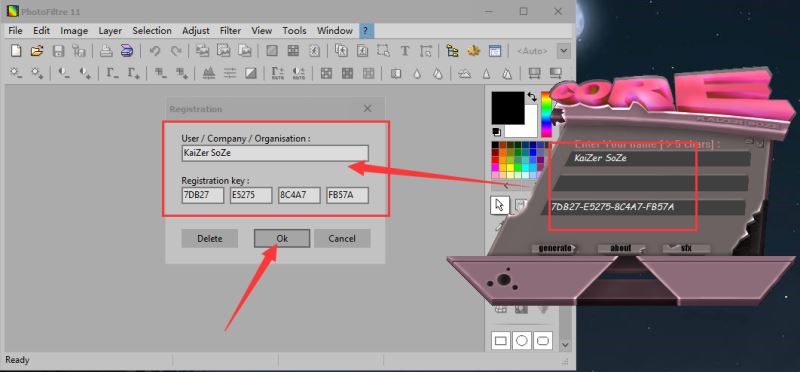Open the Filter menu

click(230, 31)
